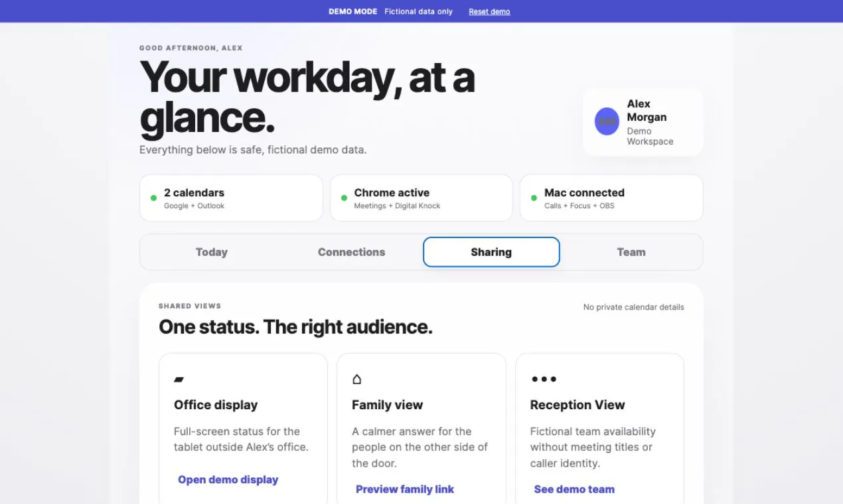Image resolution: width=843 pixels, height=504 pixels.
Task: Click the "Good afternoon, Alex" greeting
Action: [x=191, y=48]
